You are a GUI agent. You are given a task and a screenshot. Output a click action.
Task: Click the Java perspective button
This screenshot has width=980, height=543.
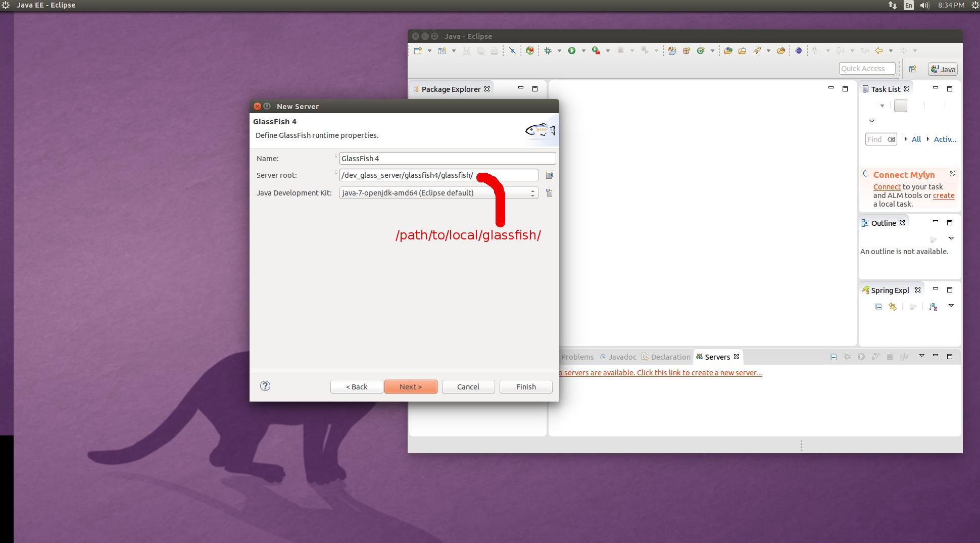[x=943, y=69]
